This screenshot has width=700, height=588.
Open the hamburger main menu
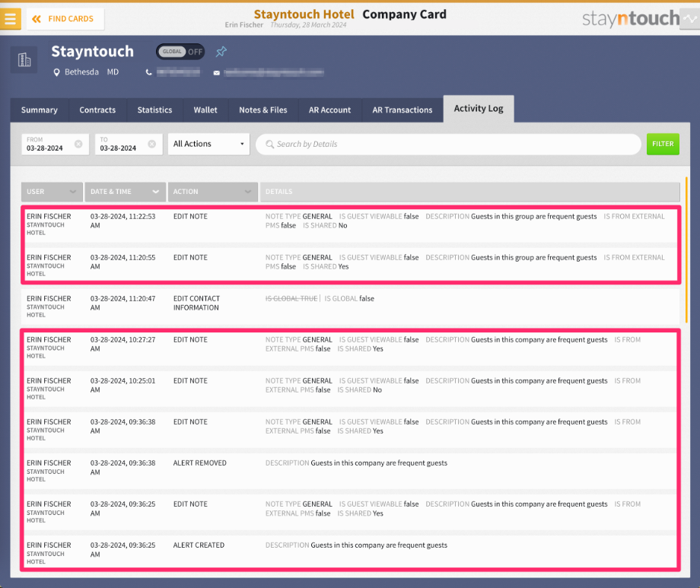point(10,19)
